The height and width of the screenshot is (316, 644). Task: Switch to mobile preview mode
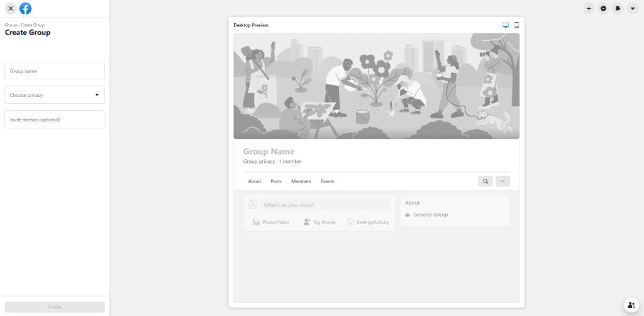pyautogui.click(x=517, y=25)
